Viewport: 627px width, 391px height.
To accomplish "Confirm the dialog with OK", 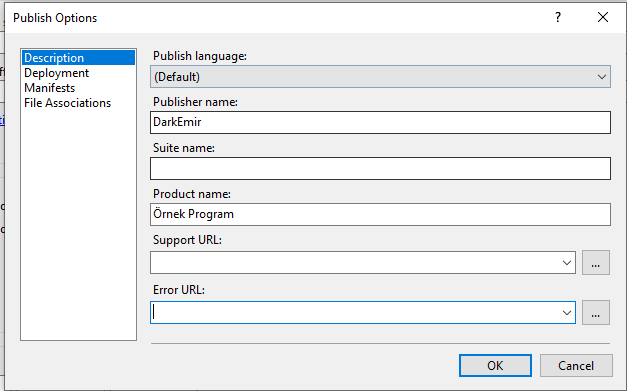I will 495,365.
